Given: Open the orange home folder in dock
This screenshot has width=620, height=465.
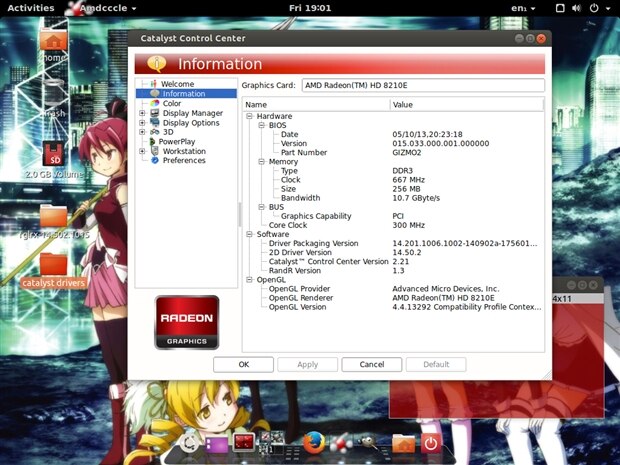Looking at the screenshot, I should pos(403,442).
